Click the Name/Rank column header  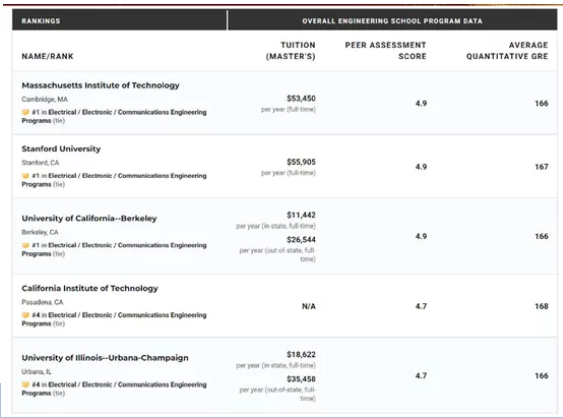click(47, 56)
